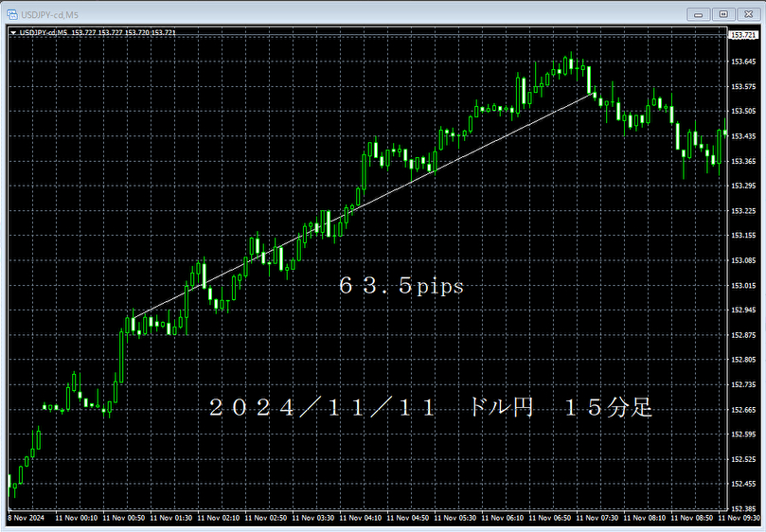
Task: Click time axis label 11 Nov 08:10
Action: click(x=645, y=518)
